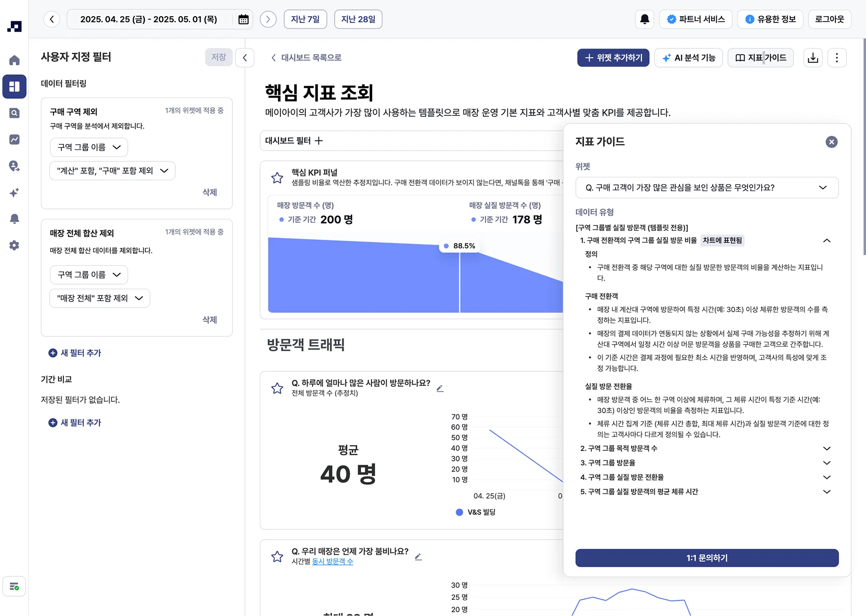
Task: Open the widget selection dropdown in guide panel
Action: point(707,188)
